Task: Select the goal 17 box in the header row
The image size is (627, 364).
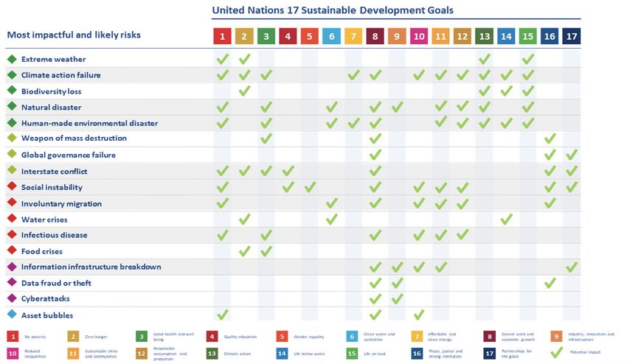Action: pos(572,35)
